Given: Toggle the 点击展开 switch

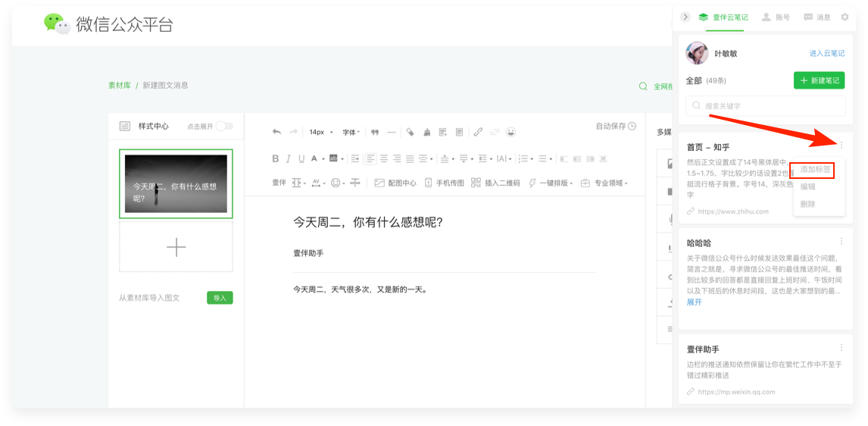Looking at the screenshot, I should pos(224,127).
